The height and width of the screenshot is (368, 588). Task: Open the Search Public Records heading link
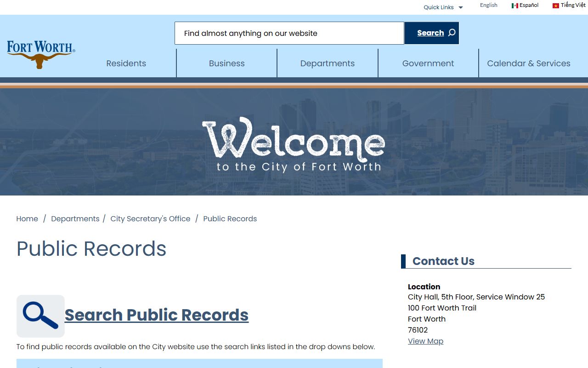pos(157,315)
